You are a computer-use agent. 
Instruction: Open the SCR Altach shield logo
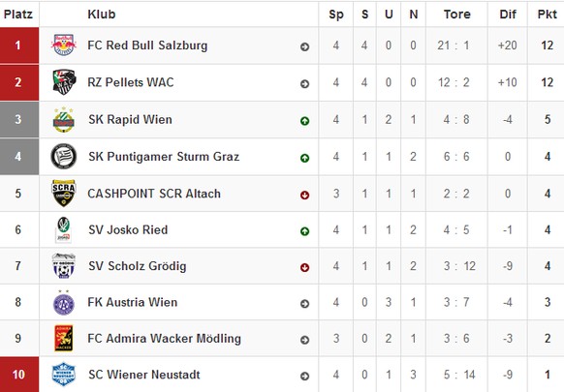[x=64, y=194]
